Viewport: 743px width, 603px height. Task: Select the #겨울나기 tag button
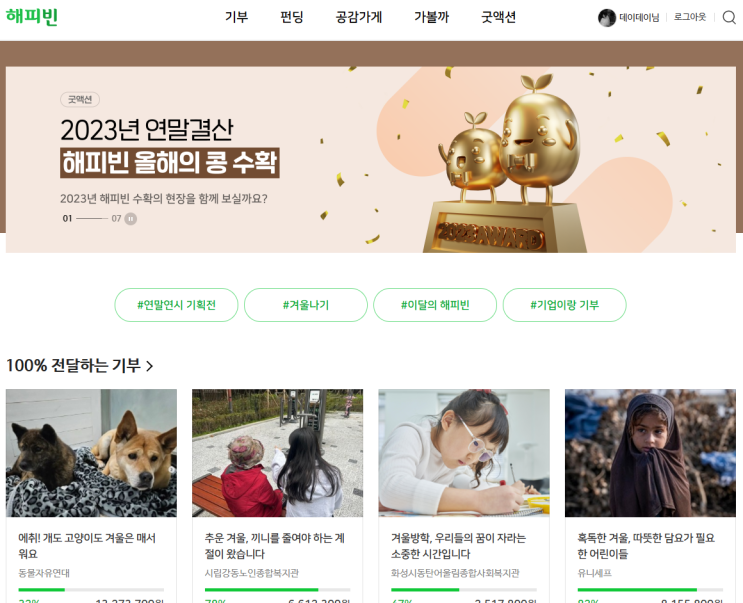(306, 305)
